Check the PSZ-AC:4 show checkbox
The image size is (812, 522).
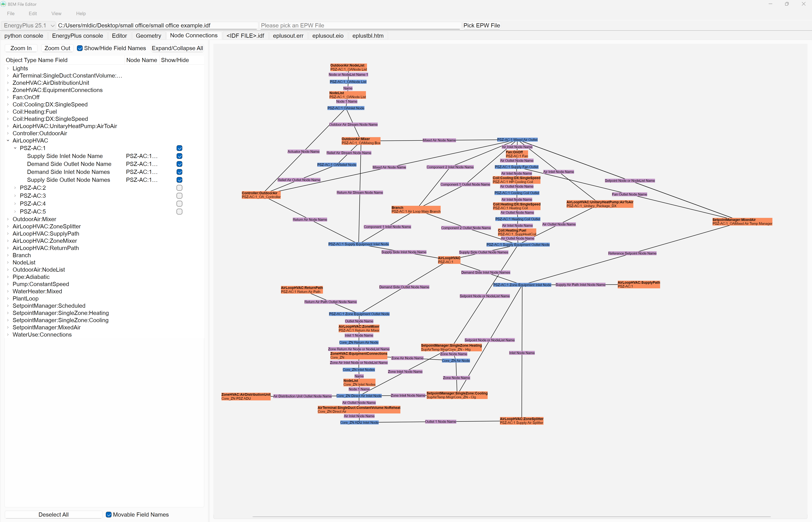click(179, 204)
